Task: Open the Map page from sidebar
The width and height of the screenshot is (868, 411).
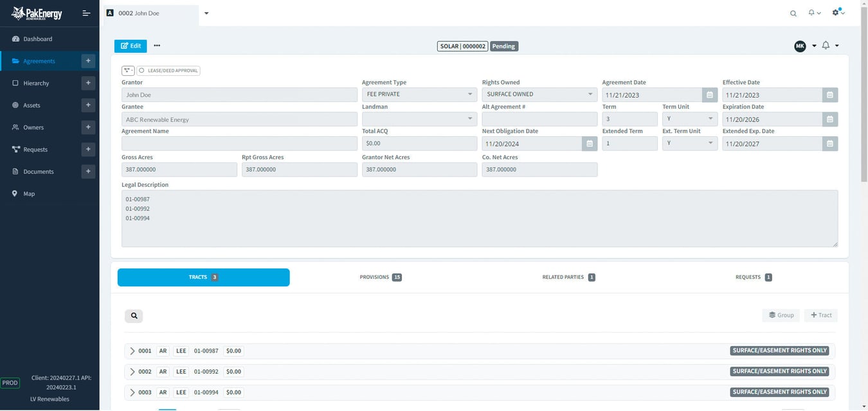Action: [29, 194]
